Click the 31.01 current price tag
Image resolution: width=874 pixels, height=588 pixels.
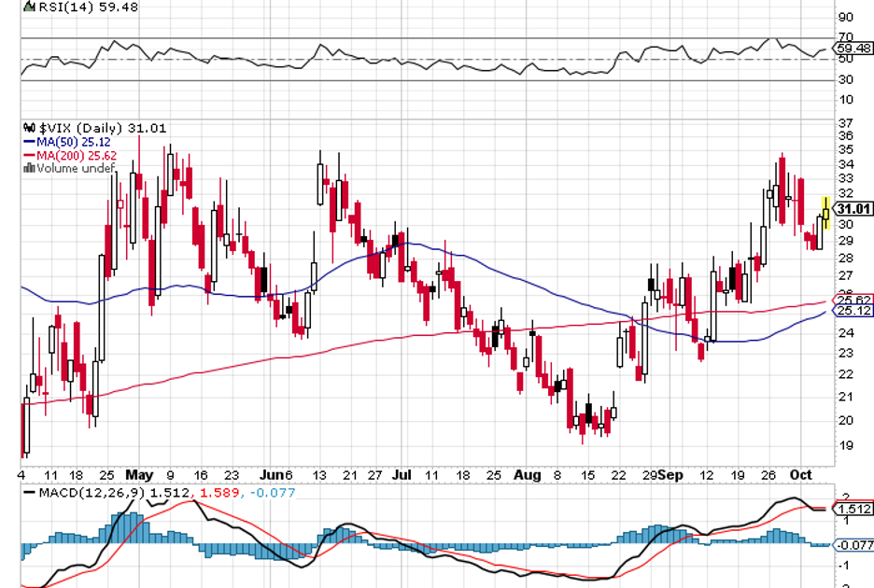point(853,209)
